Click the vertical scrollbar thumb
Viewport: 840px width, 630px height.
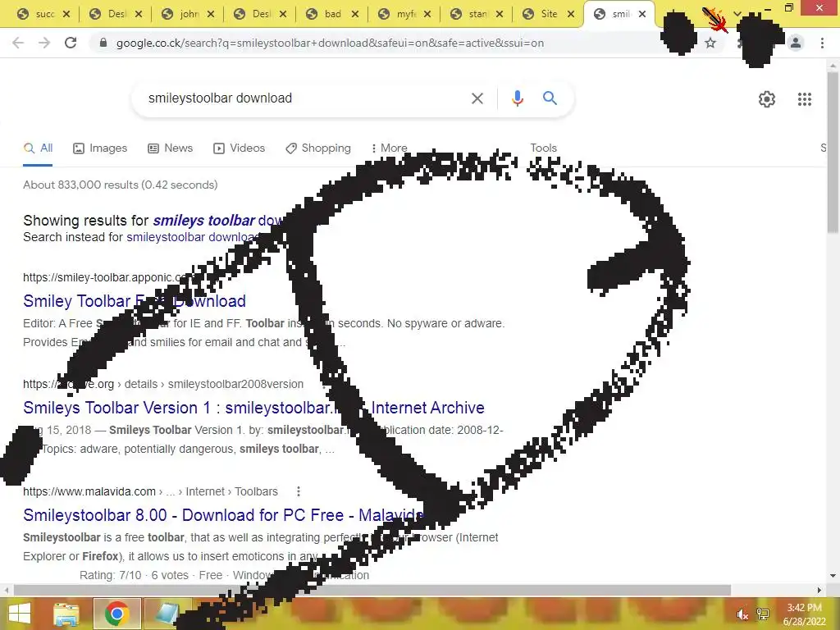pos(833,153)
